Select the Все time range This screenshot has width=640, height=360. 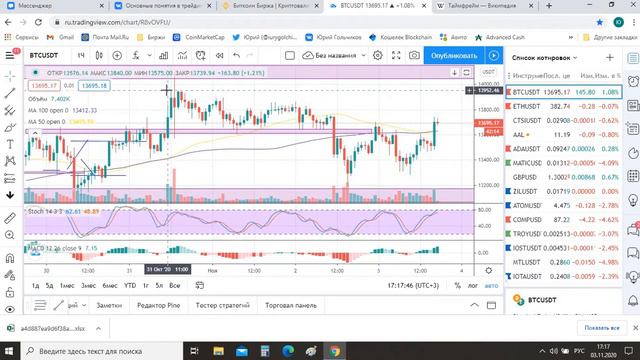(x=175, y=285)
